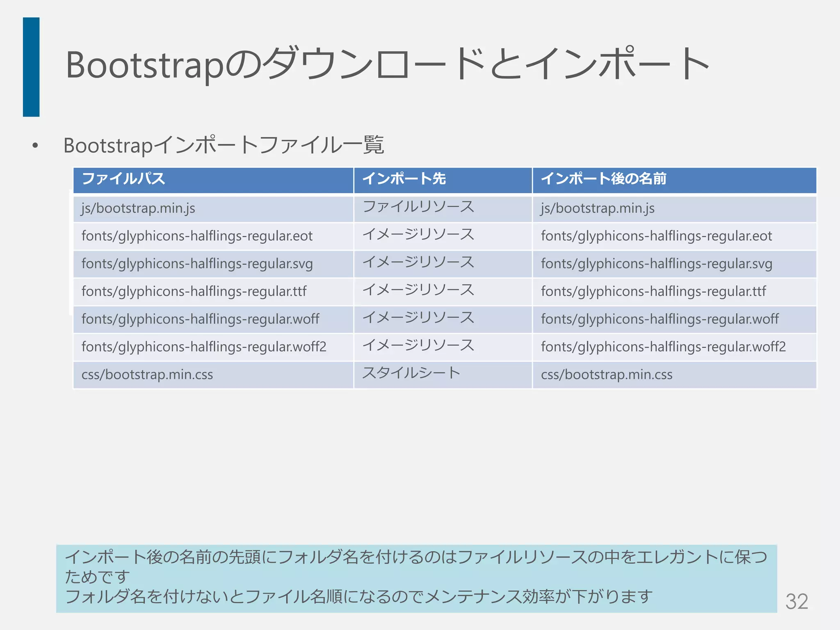Select 'js/bootstrap.min.js' in the インポート後の名前 column
The width and height of the screenshot is (840, 630).
598,208
